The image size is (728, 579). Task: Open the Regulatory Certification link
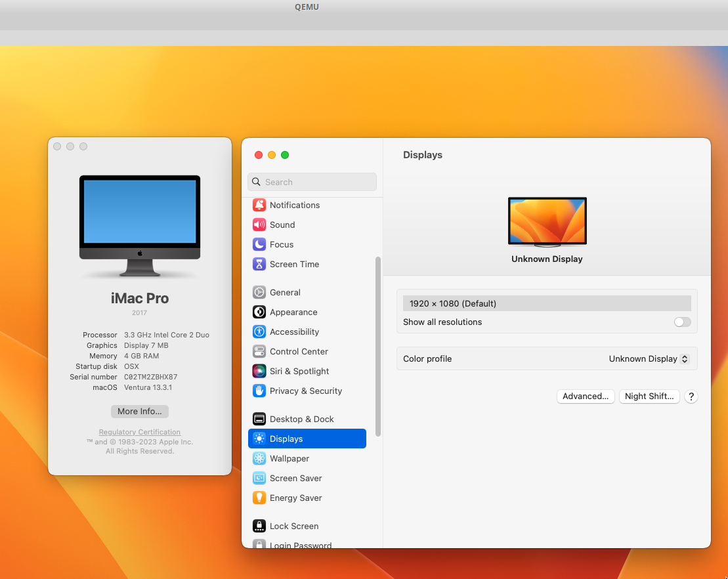140,432
